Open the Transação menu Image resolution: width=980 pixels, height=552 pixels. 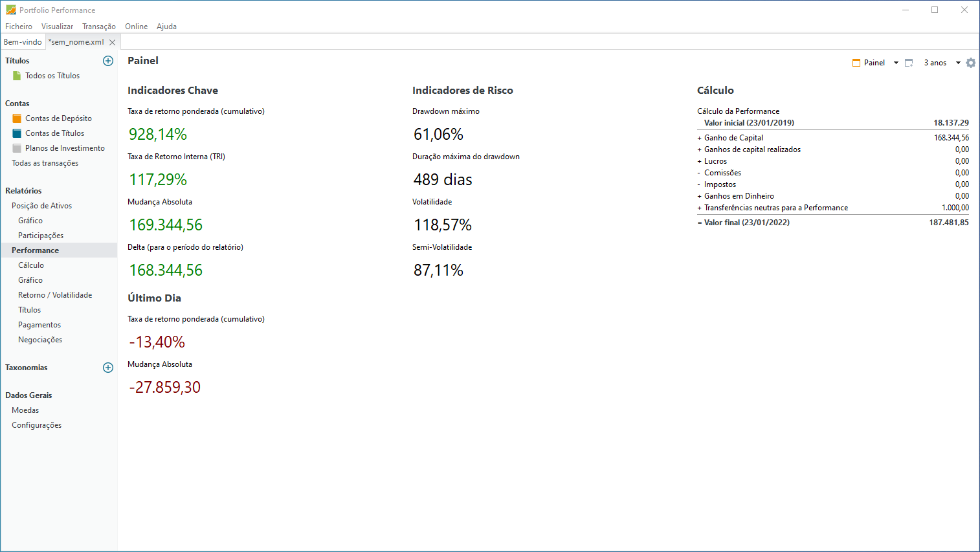[99, 27]
